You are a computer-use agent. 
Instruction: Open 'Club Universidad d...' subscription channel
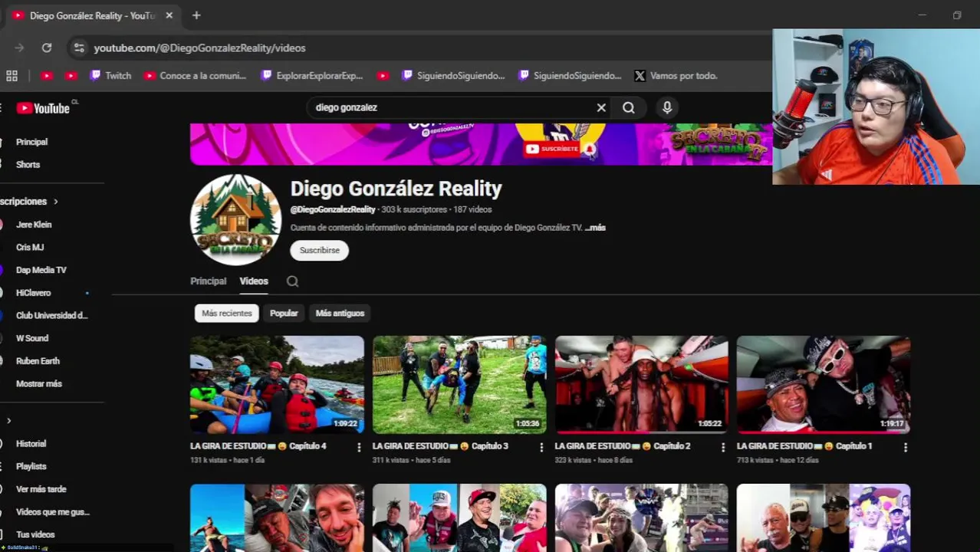point(52,316)
